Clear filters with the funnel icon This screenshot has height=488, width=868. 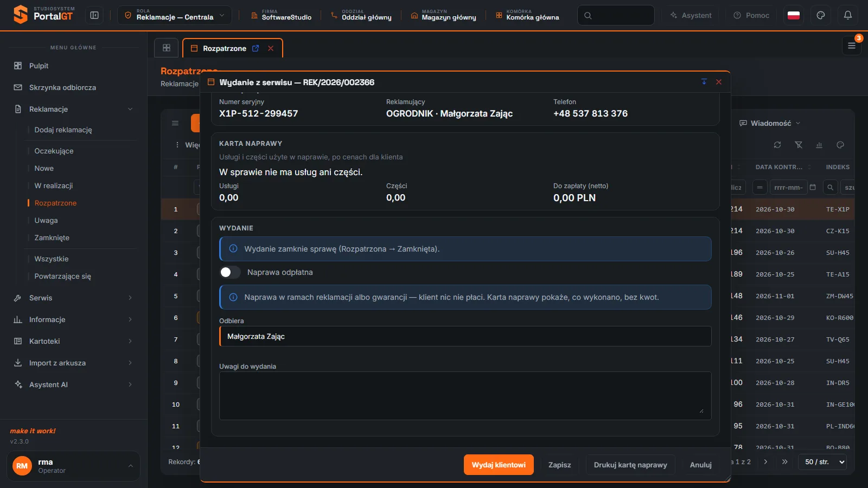[x=799, y=145]
